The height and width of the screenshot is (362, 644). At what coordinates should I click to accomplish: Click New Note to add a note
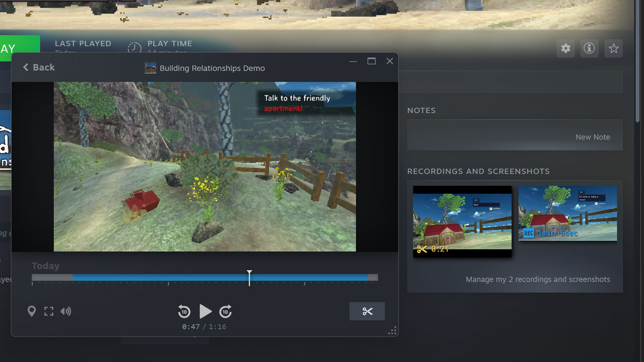click(593, 136)
